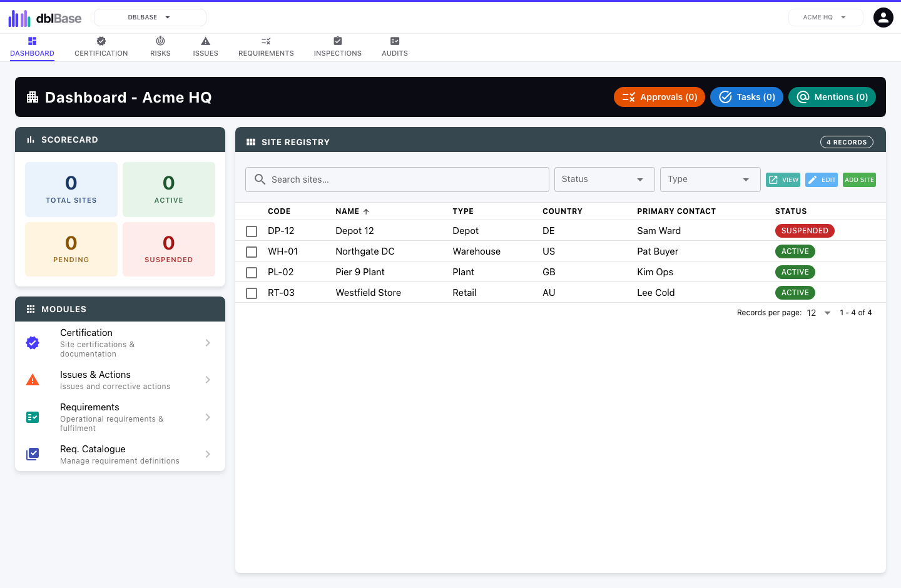Switch to the Dashboard tab

point(33,48)
